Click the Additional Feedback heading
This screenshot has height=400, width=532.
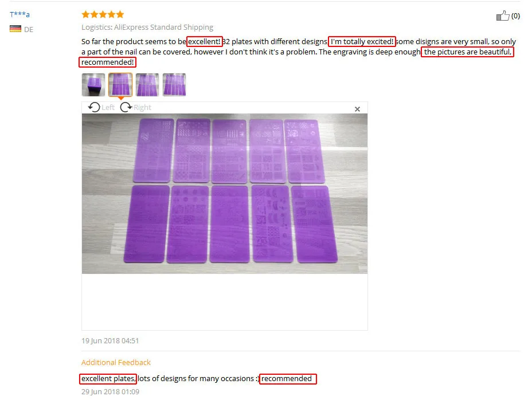tap(116, 362)
